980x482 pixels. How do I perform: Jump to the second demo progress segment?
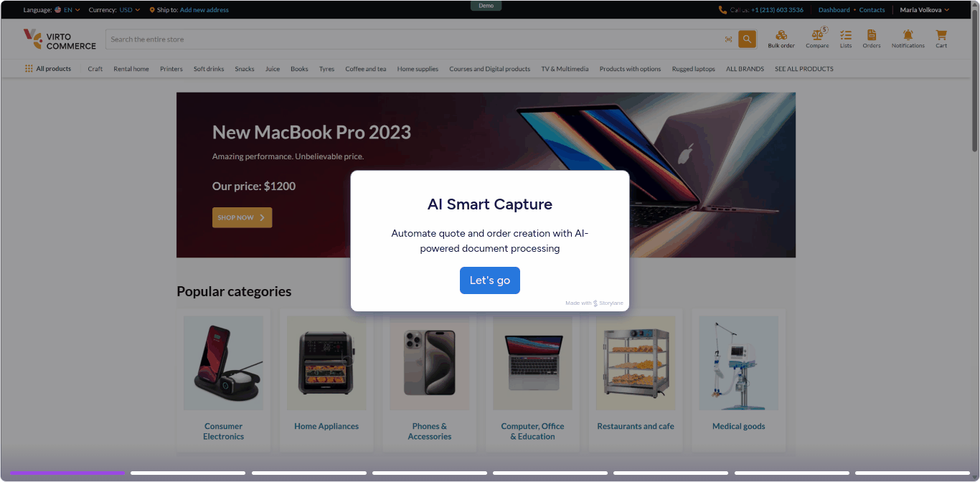[x=188, y=473]
